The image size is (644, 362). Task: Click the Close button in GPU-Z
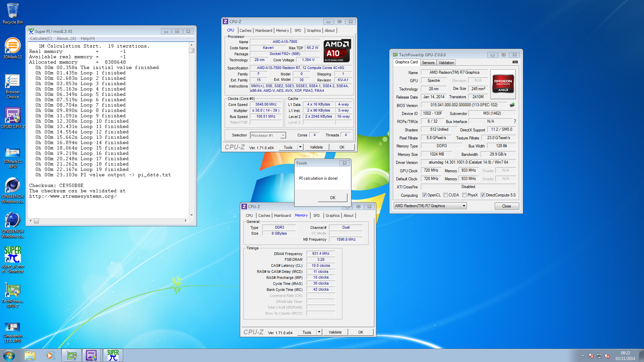click(506, 206)
